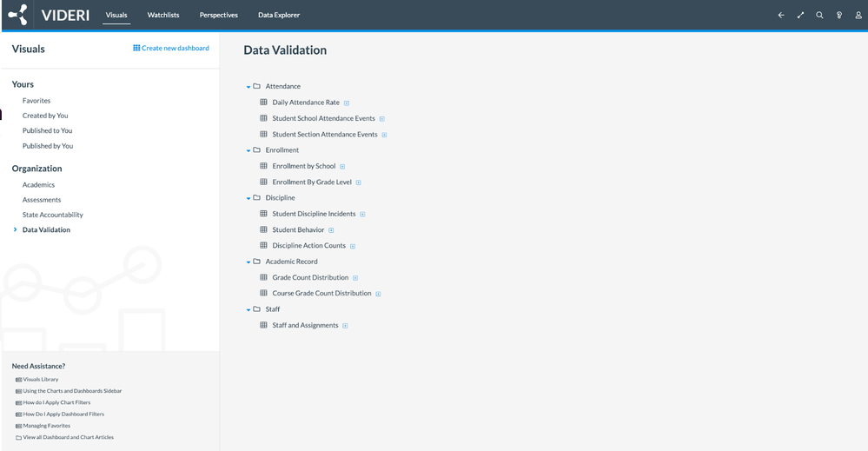Click the back arrow icon in header

coord(781,16)
